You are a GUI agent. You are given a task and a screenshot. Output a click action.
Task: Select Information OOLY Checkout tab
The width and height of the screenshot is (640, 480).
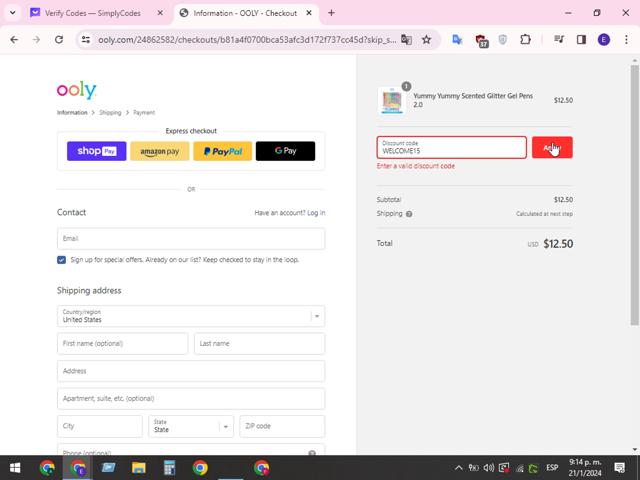[x=245, y=13]
